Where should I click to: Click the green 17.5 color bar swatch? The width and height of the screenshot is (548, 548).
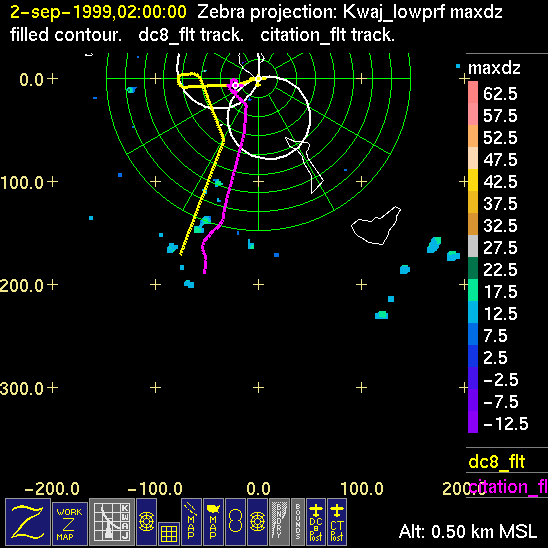(473, 290)
